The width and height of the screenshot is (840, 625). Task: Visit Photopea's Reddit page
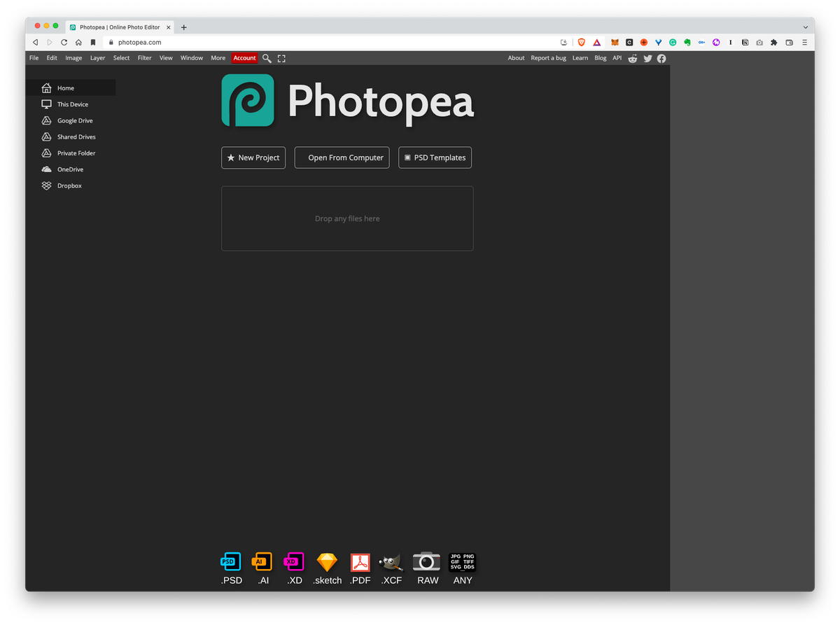(633, 59)
